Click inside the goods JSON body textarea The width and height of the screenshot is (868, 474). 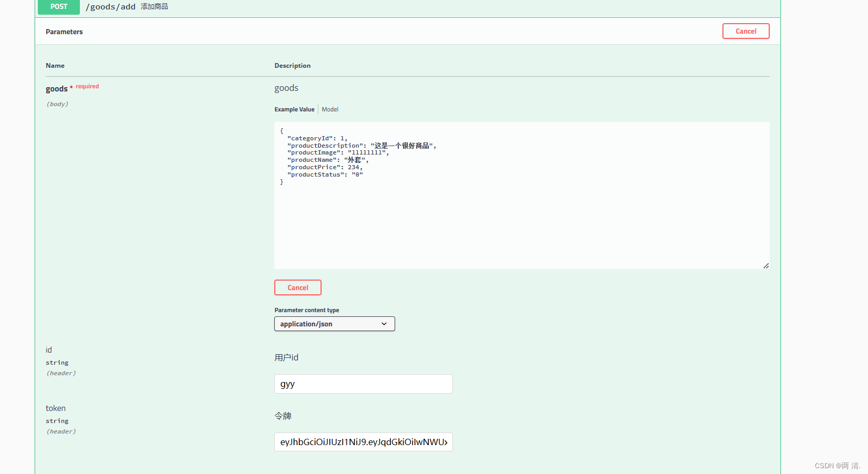[522, 195]
